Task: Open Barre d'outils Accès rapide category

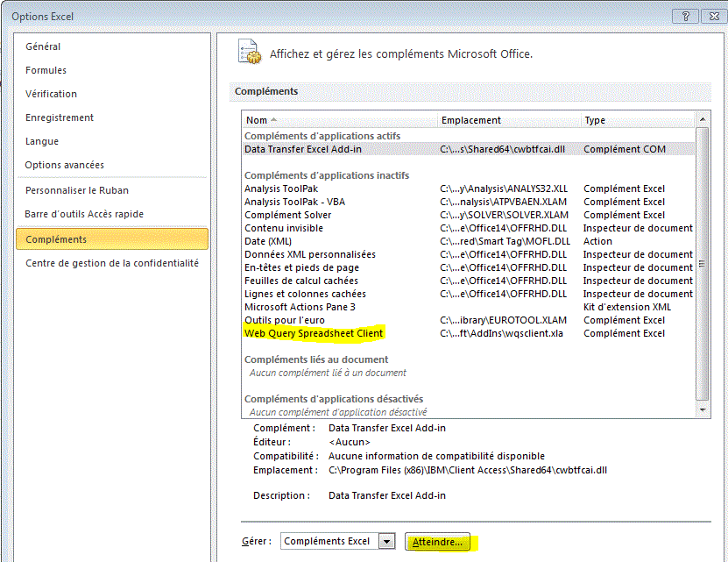Action: (84, 214)
